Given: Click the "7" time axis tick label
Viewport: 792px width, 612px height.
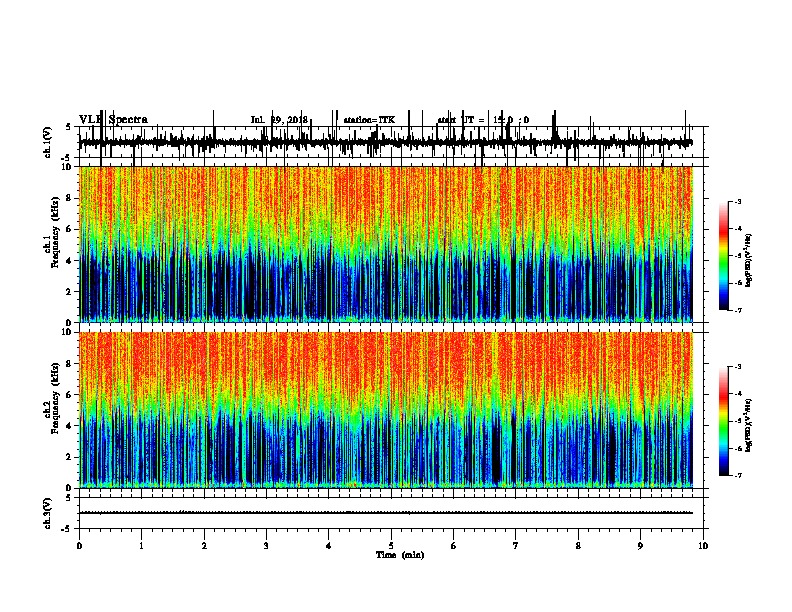Looking at the screenshot, I should pyautogui.click(x=516, y=546).
